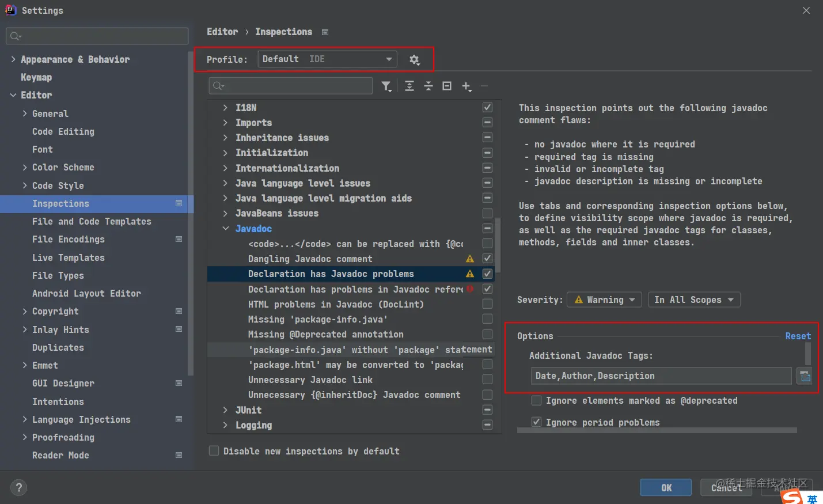The height and width of the screenshot is (504, 823).
Task: Collapse the Javadoc inspection group
Action: [225, 229]
